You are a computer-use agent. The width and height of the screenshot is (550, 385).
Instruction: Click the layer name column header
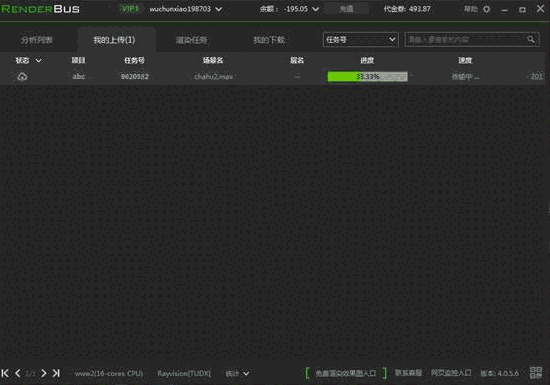pyautogui.click(x=297, y=60)
